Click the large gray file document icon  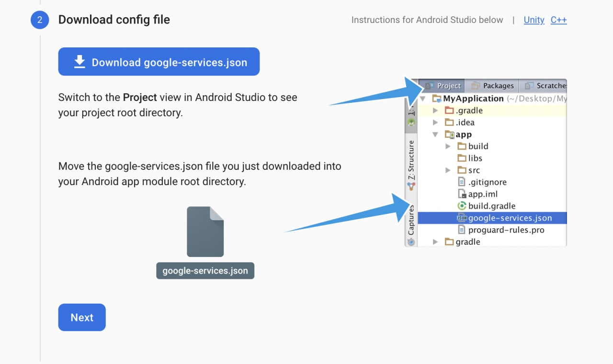coord(205,232)
